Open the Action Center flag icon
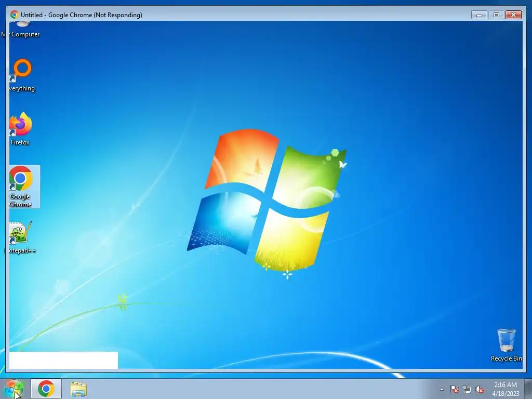 tap(455, 389)
